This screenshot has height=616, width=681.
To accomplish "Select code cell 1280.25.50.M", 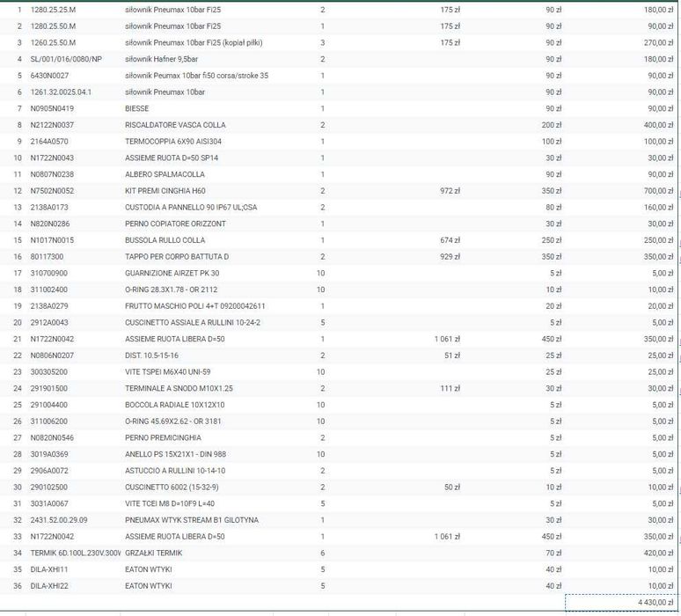I will click(x=53, y=26).
